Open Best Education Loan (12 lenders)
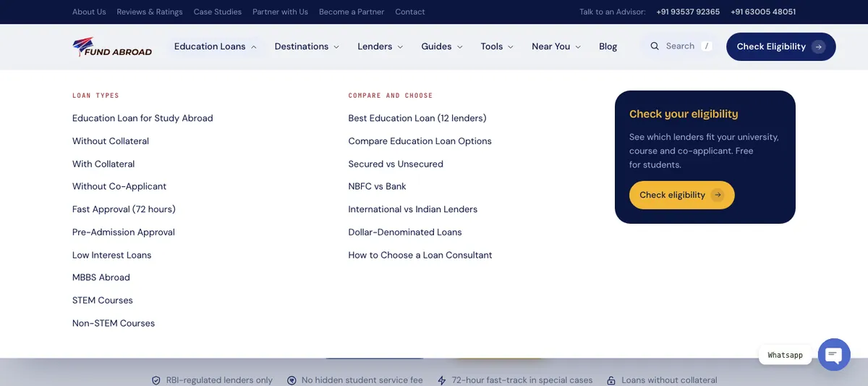The height and width of the screenshot is (386, 868). [417, 118]
